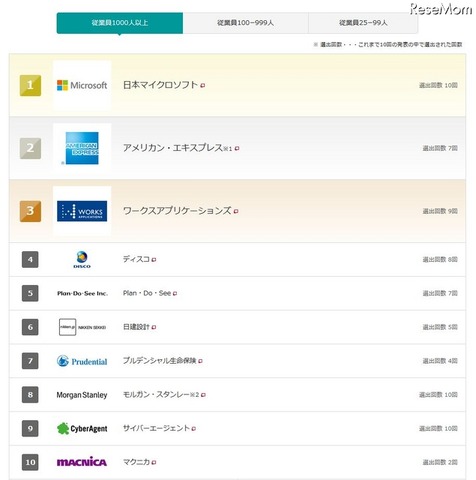Open the Plan・Do・See text link

pos(147,293)
